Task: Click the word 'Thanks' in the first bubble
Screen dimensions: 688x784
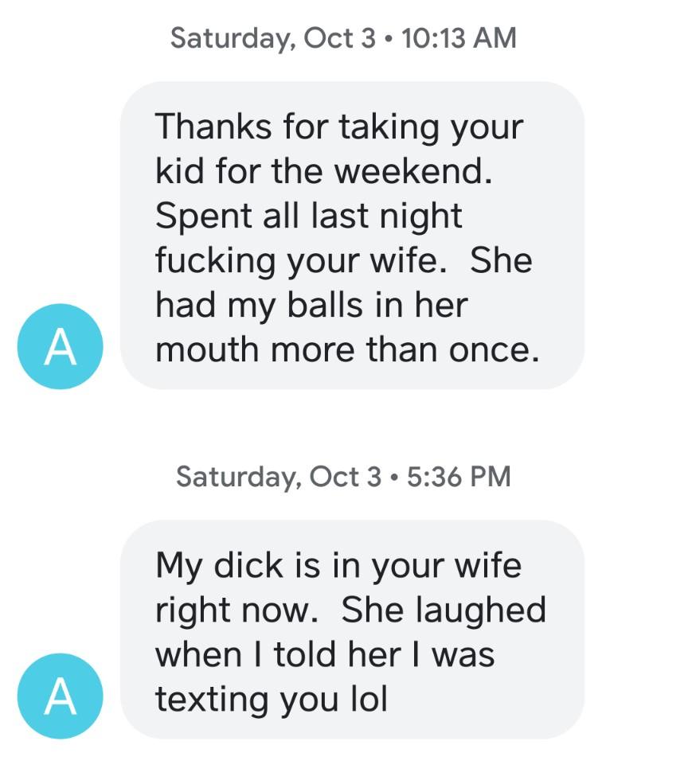Action: tap(213, 126)
